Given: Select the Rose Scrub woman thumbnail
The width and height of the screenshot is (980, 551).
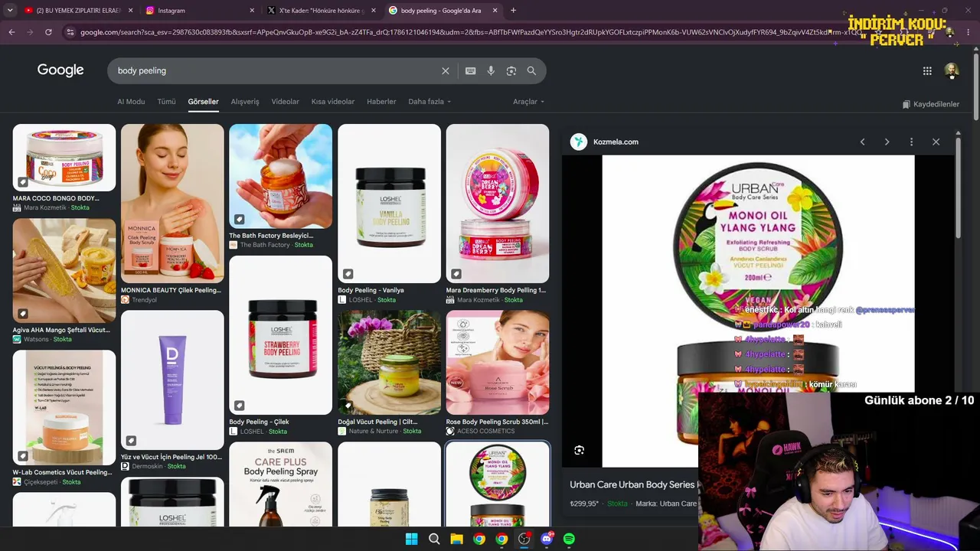Looking at the screenshot, I should click(498, 363).
